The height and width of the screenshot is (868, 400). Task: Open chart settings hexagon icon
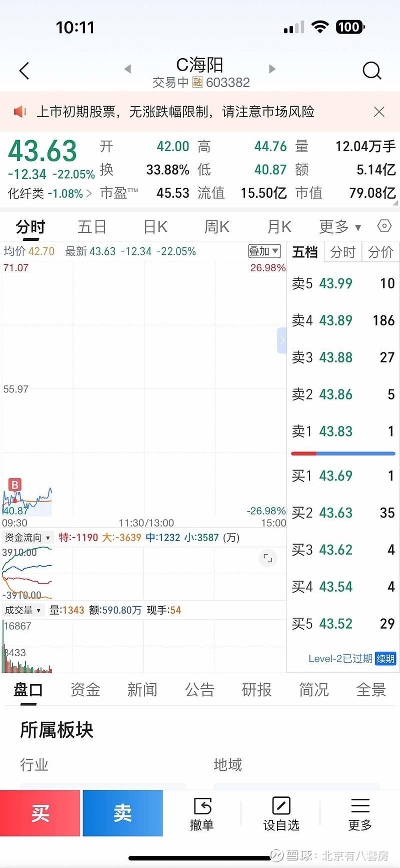[384, 226]
